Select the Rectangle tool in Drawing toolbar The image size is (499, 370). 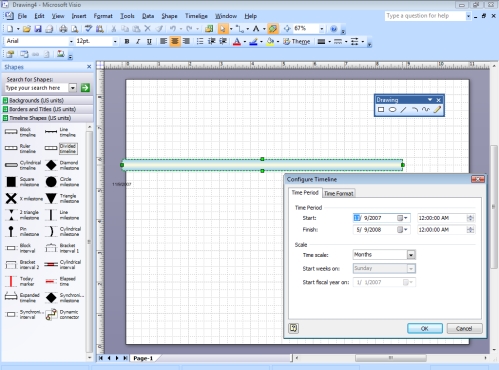(x=381, y=110)
